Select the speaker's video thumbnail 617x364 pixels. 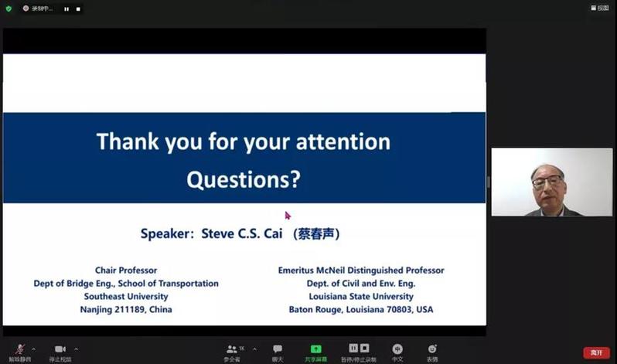point(540,182)
